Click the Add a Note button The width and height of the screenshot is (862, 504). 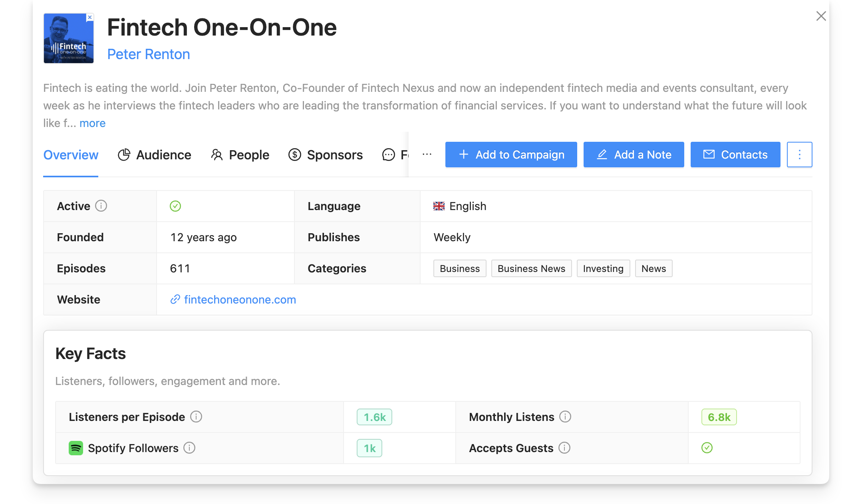(634, 155)
